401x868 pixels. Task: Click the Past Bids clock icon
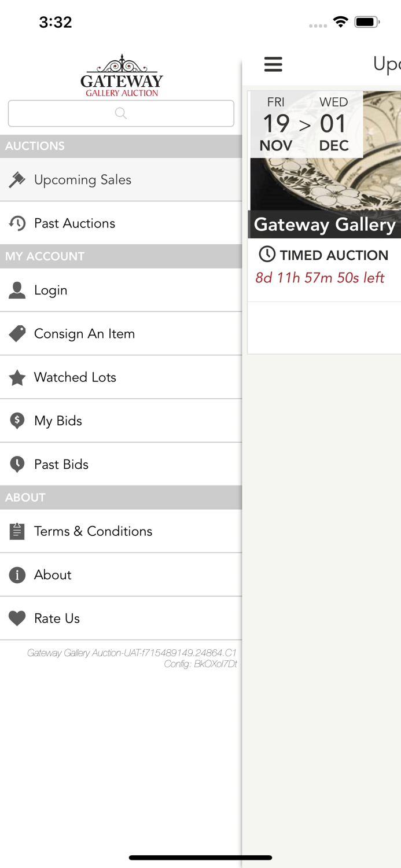coord(18,464)
